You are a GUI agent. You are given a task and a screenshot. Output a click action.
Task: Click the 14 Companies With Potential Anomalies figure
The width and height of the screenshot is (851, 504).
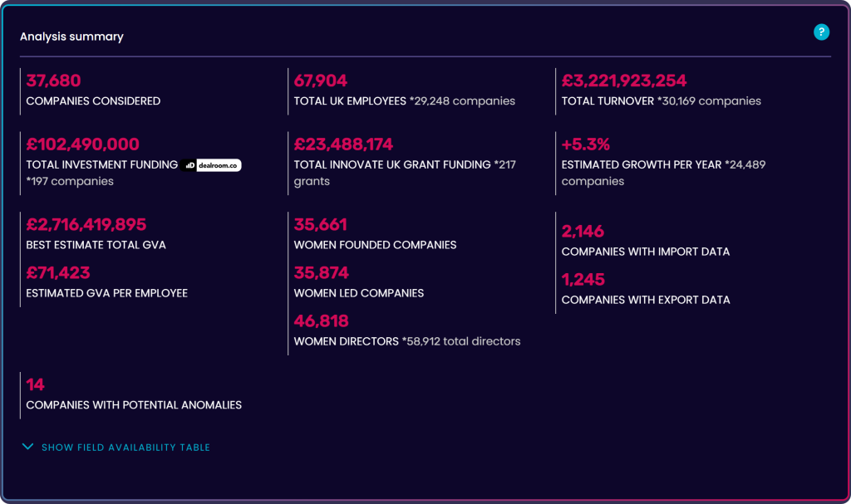(35, 384)
